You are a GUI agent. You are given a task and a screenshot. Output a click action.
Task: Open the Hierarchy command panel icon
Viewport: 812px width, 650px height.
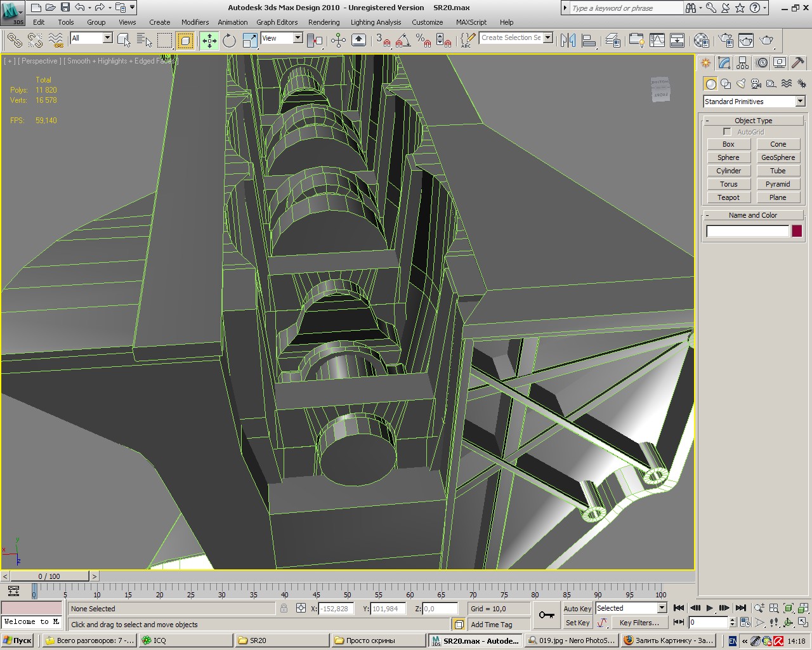click(743, 63)
